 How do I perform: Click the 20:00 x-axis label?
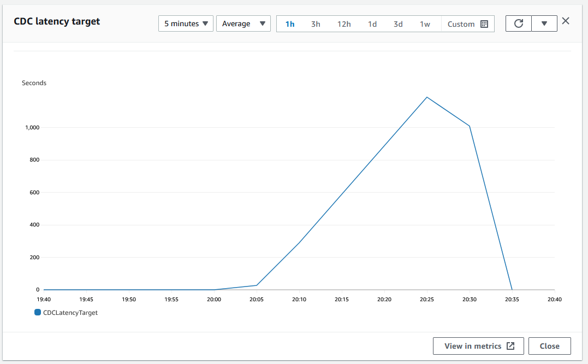point(214,300)
